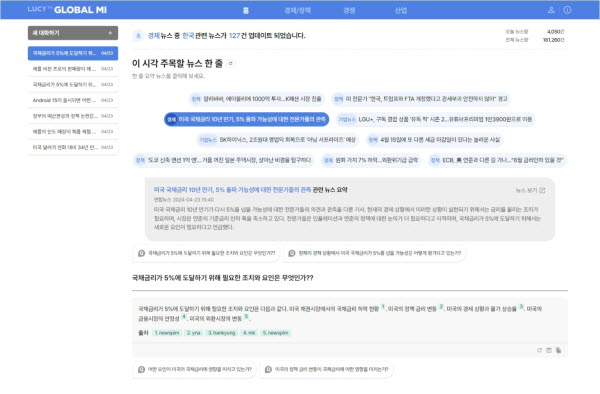This screenshot has width=600, height=394.
Task: Select the SK하이닉스 earnings headline chip
Action: (277, 140)
